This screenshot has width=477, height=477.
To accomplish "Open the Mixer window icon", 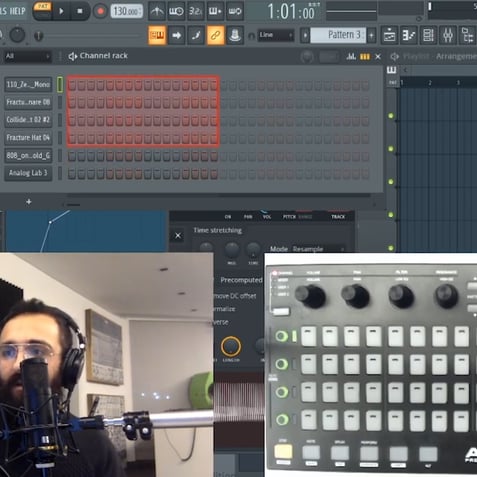I will point(448,35).
